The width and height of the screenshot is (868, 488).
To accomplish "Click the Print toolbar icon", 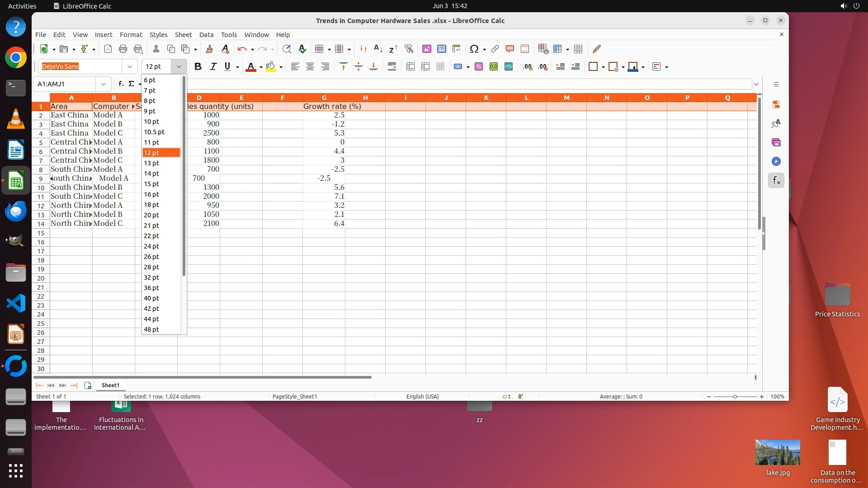I will 123,49.
